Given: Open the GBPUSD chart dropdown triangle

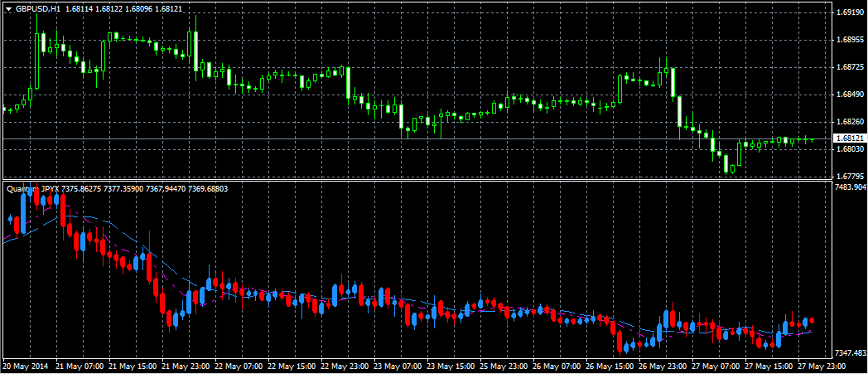Looking at the screenshot, I should click(x=8, y=8).
